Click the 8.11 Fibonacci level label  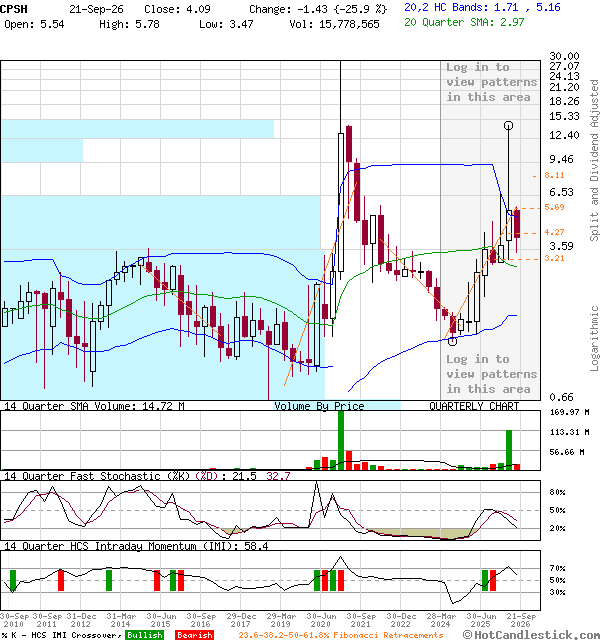click(x=554, y=175)
